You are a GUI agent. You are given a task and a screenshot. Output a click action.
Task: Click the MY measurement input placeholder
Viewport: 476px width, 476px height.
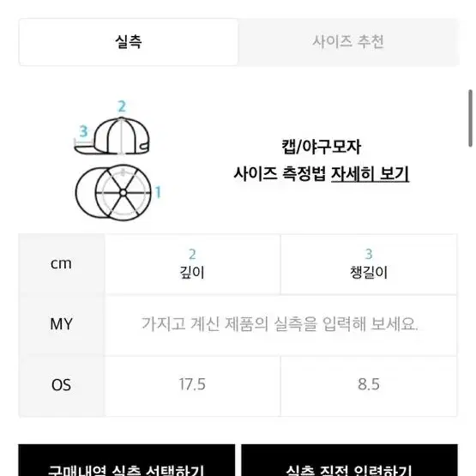tap(280, 324)
